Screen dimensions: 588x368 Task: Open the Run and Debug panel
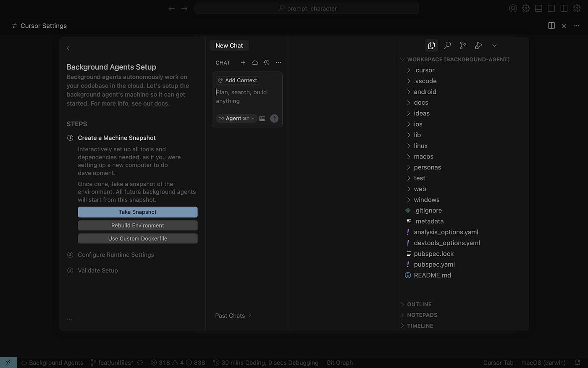pyautogui.click(x=478, y=45)
